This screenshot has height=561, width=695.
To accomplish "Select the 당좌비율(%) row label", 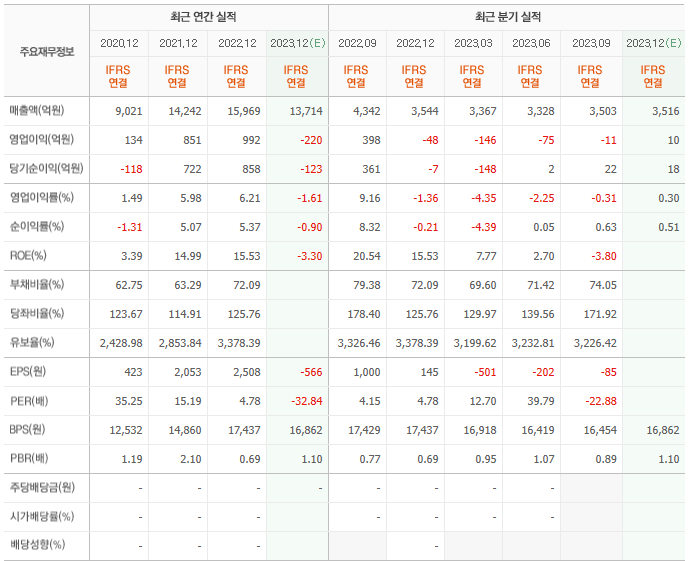I will [37, 314].
